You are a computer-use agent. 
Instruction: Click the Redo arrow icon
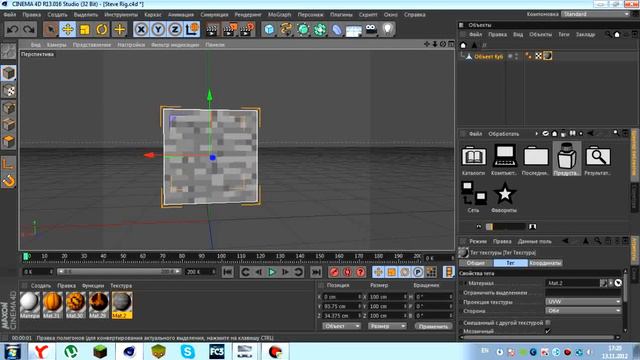[29, 29]
